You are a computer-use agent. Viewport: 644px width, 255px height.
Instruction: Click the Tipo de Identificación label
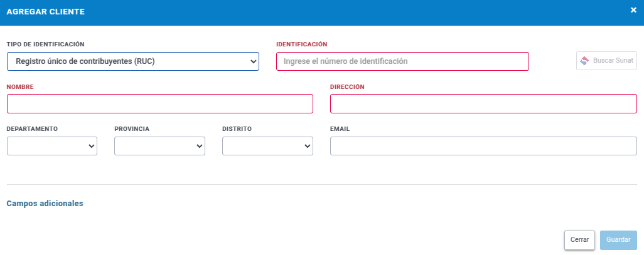[46, 44]
